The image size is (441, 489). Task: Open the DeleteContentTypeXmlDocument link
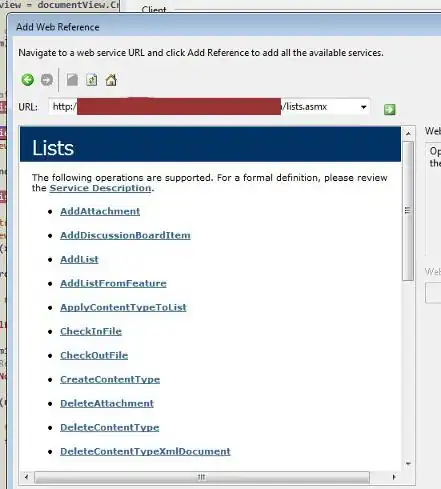point(145,451)
